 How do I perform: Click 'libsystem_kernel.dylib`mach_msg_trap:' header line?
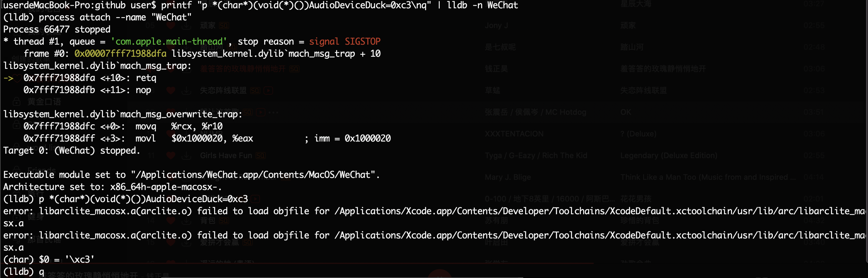pyautogui.click(x=98, y=66)
